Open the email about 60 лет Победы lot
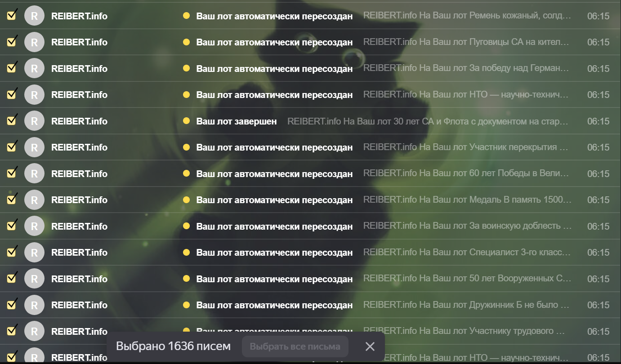 (x=310, y=173)
